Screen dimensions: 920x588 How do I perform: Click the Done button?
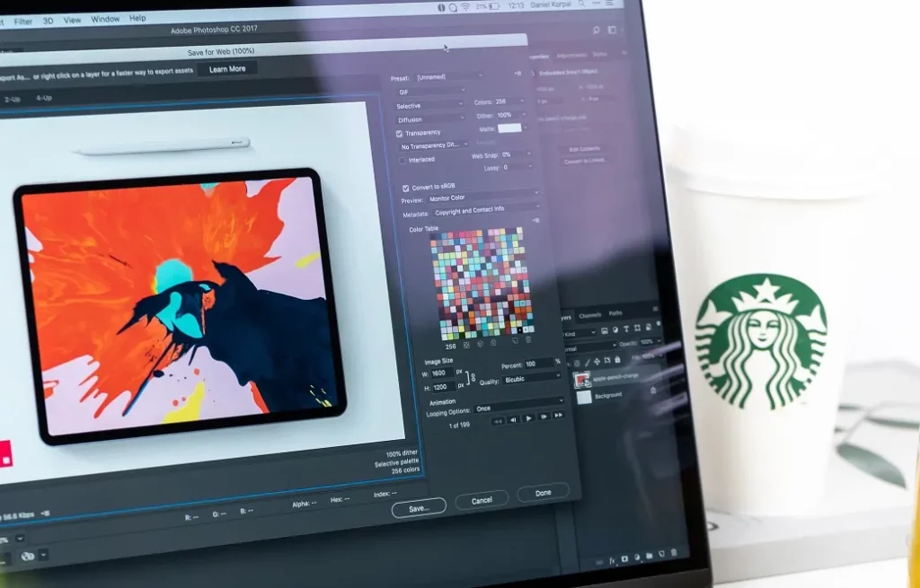[544, 493]
